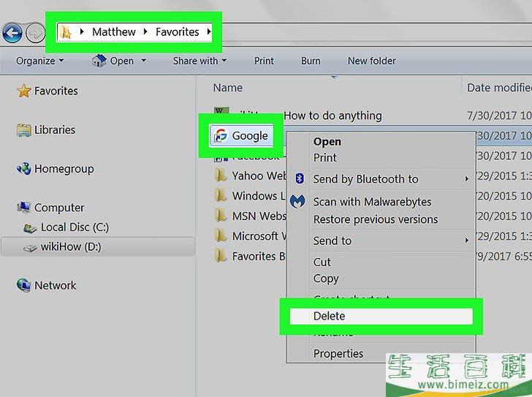Select the Yahoo Web folder name
The width and height of the screenshot is (532, 397).
(x=259, y=175)
